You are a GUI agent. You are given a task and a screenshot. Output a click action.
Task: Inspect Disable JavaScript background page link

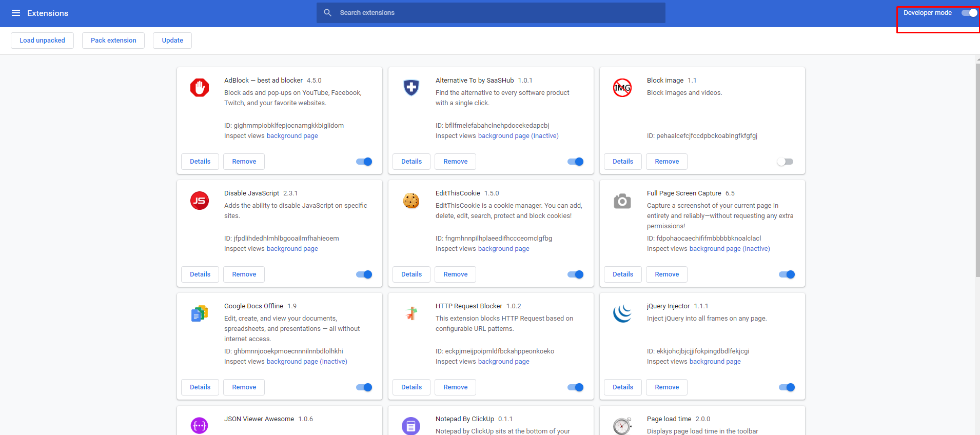292,249
